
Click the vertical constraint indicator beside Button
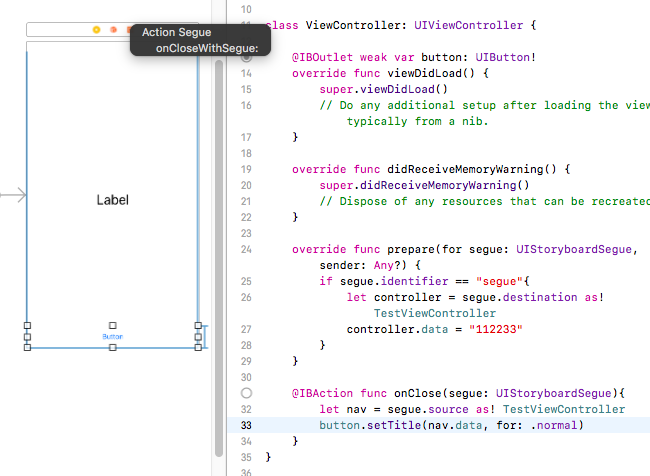coord(206,336)
